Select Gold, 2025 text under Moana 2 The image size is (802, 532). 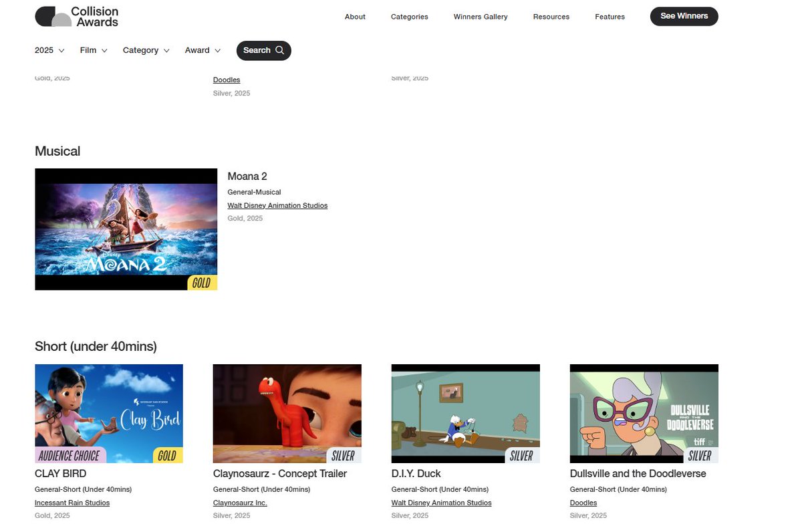point(245,219)
